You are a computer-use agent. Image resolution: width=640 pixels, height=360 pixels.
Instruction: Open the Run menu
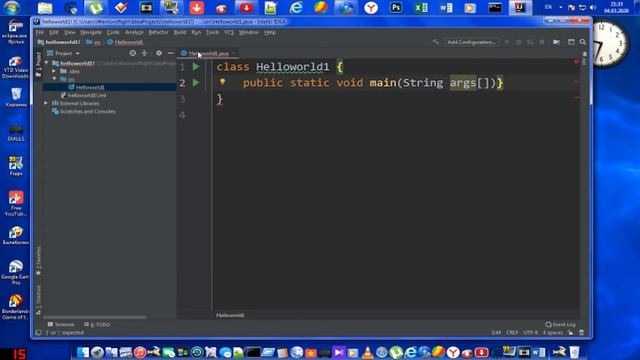(x=196, y=32)
